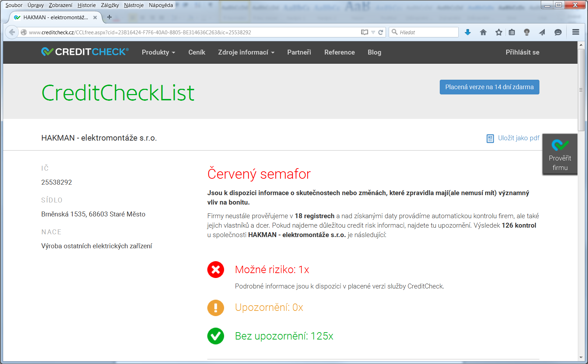Screen dimensions: 588x364
Task: Click the red X Možné riziko icon
Action: pos(216,270)
